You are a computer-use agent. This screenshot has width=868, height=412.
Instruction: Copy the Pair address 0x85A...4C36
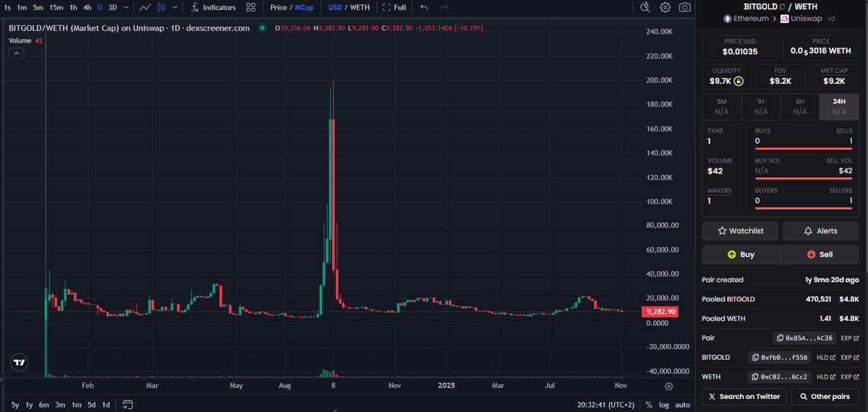point(804,338)
